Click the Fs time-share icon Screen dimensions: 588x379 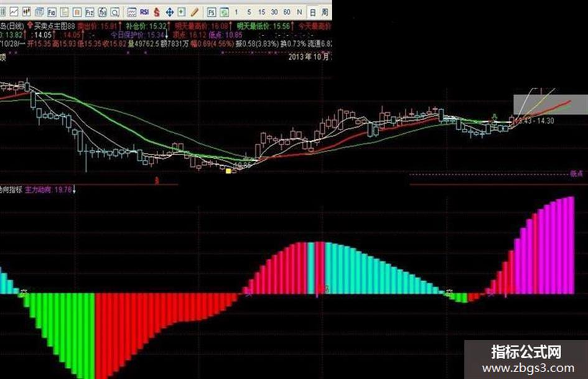[212, 12]
